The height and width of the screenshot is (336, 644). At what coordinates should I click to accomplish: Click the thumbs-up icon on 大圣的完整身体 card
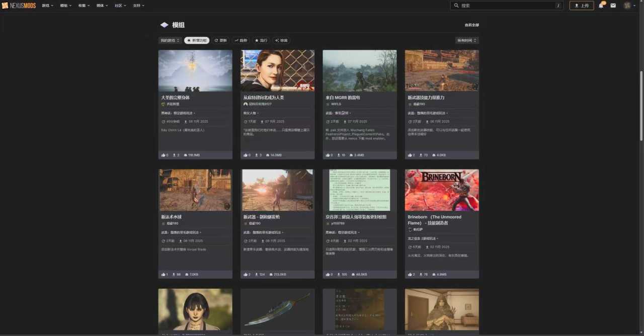tap(164, 155)
